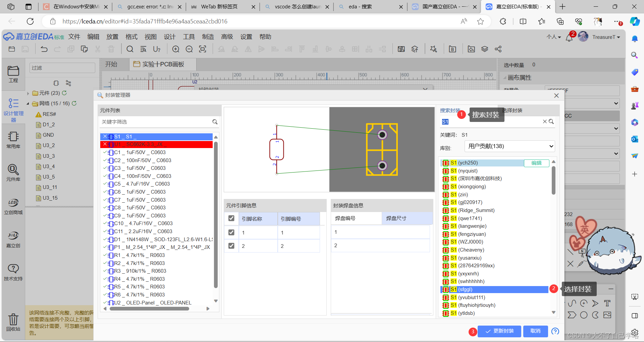This screenshot has width=644, height=342.
Task: Toggle the select-all pins checkbox
Action: coord(231,218)
